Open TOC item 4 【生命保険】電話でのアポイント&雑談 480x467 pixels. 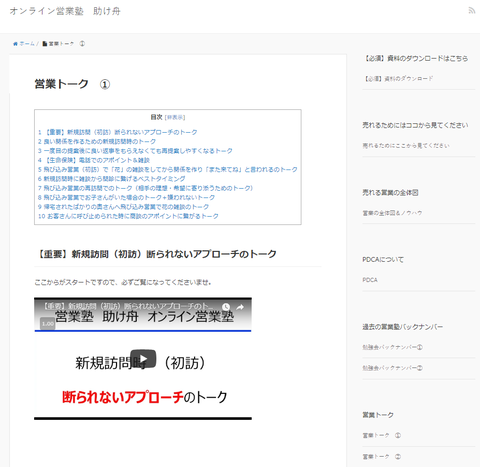pos(94,160)
